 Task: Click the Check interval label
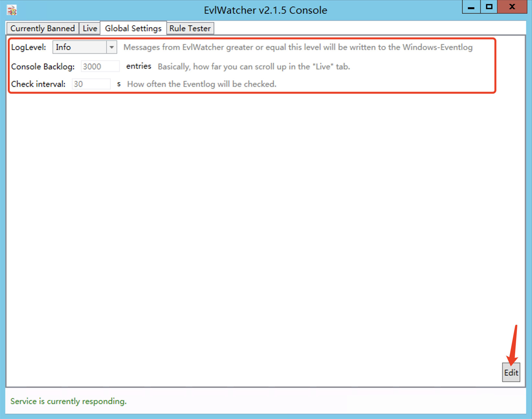[x=38, y=84]
